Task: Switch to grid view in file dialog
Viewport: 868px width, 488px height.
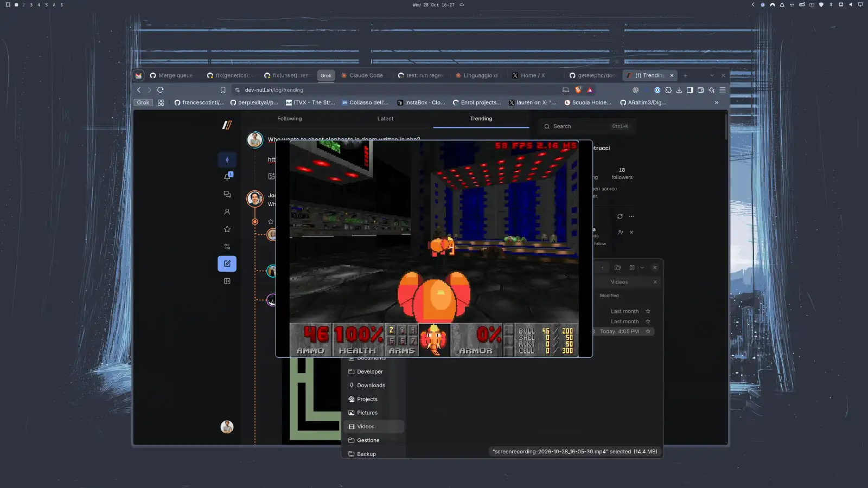Action: tap(632, 267)
